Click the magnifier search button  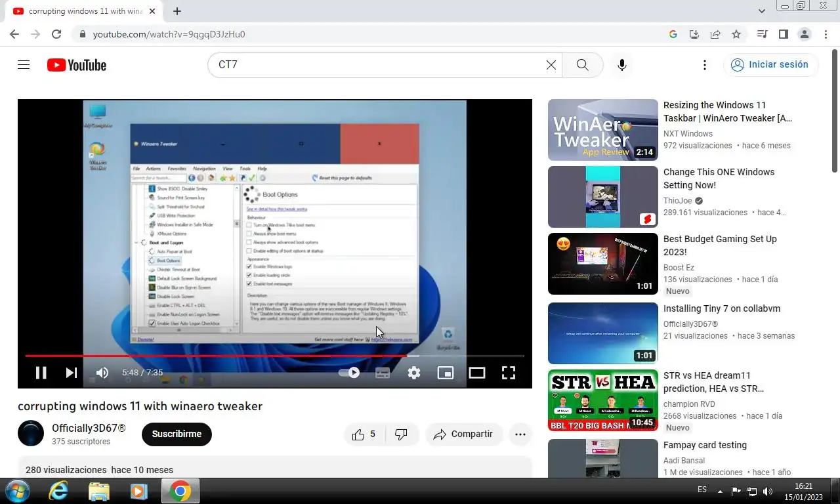[x=582, y=65]
